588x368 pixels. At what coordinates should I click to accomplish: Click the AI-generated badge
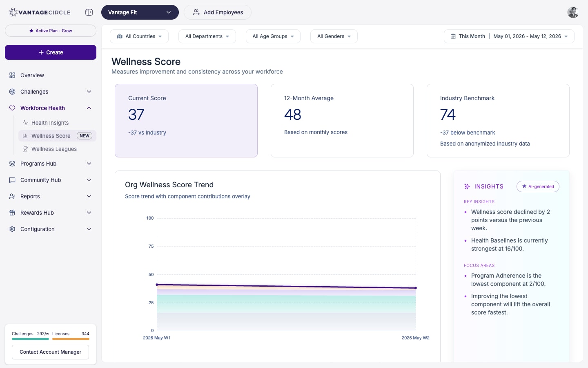(538, 186)
